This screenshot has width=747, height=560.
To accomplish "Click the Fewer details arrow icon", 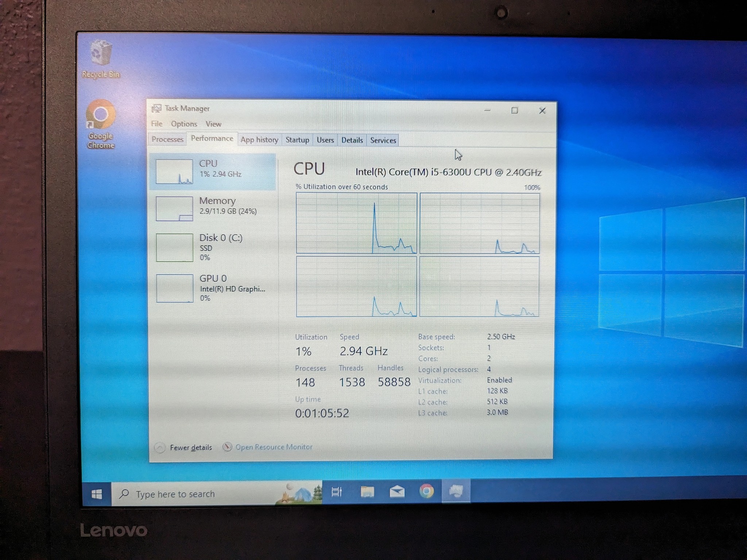I will point(160,447).
